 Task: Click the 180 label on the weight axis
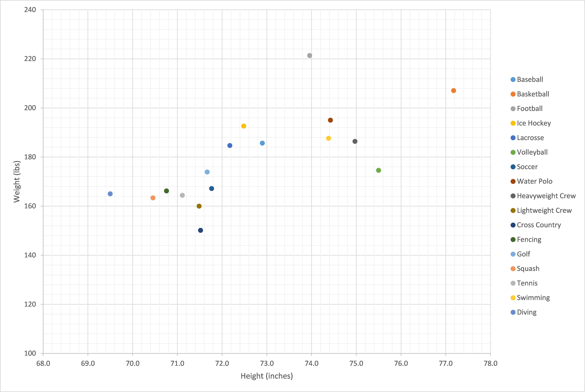click(30, 157)
